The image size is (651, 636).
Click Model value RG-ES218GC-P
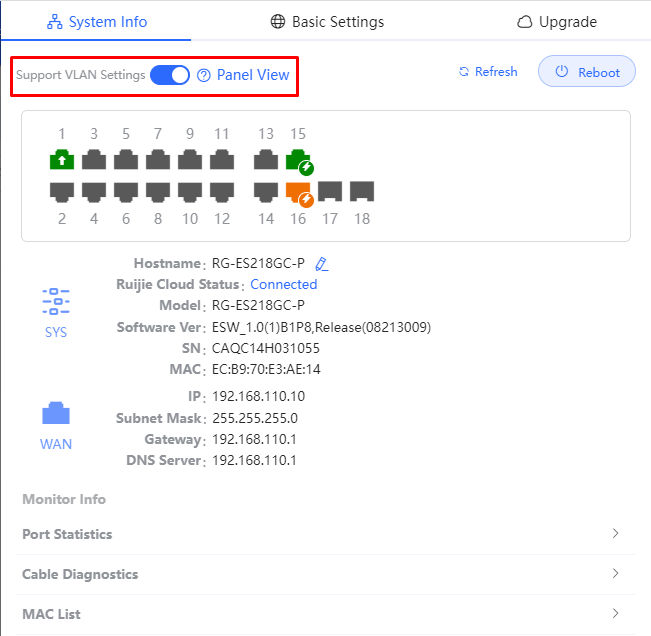[x=258, y=306]
